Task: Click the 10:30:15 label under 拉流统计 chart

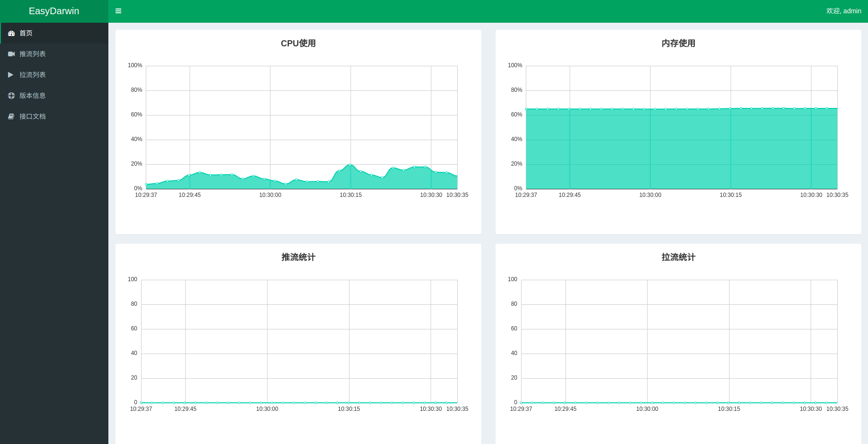Action: click(x=729, y=409)
